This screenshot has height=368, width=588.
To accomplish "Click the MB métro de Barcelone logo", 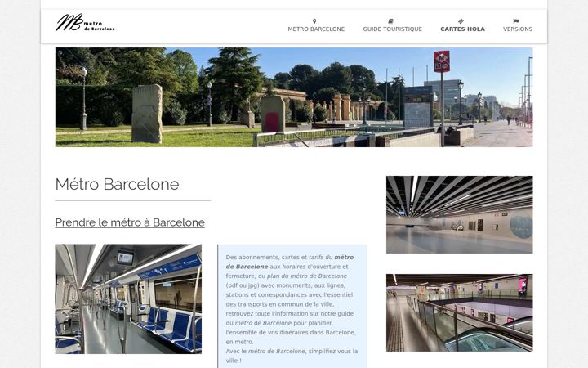I will point(86,23).
